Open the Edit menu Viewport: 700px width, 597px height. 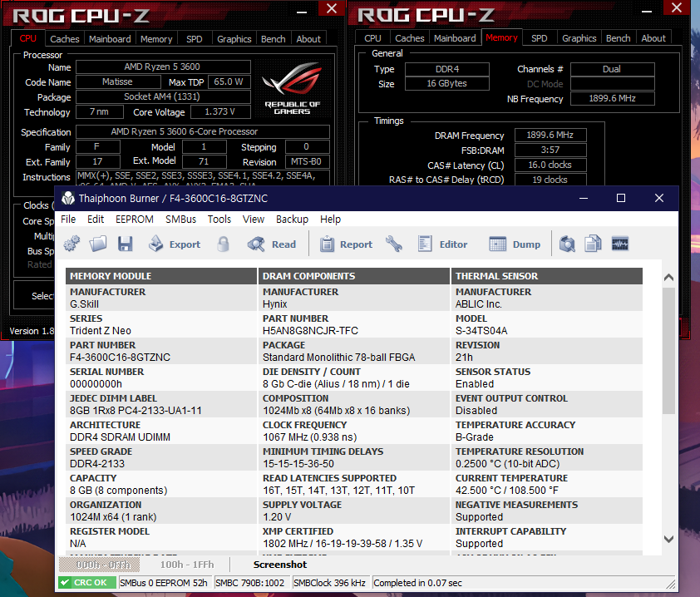click(96, 220)
